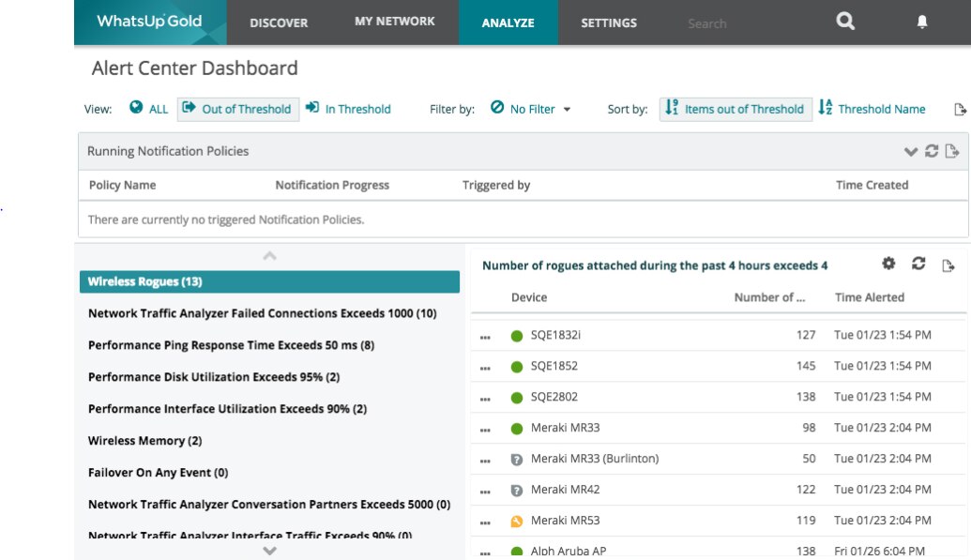Screen dimensions: 971x560
Task: Open the ellipsis menu for SQE1832i
Action: (485, 337)
